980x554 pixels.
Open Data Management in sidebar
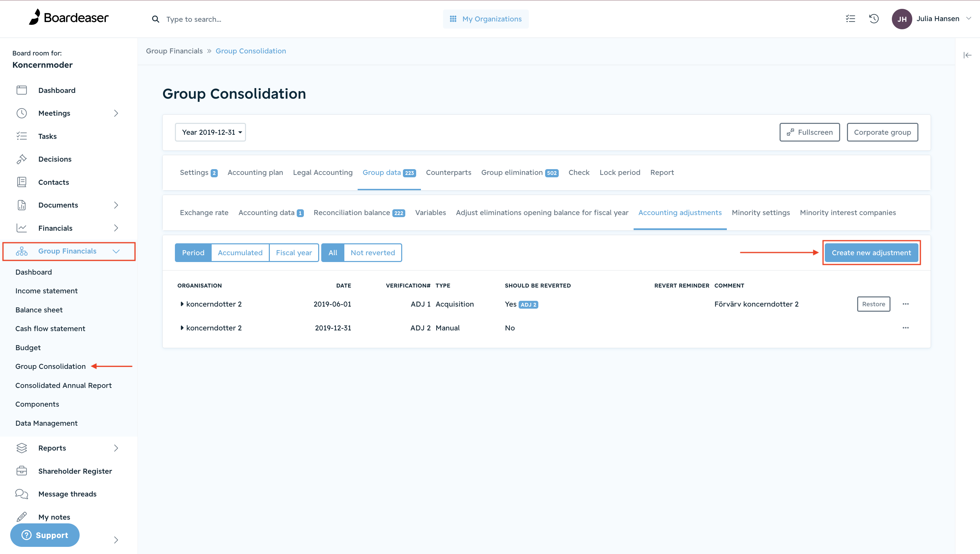[x=46, y=423]
